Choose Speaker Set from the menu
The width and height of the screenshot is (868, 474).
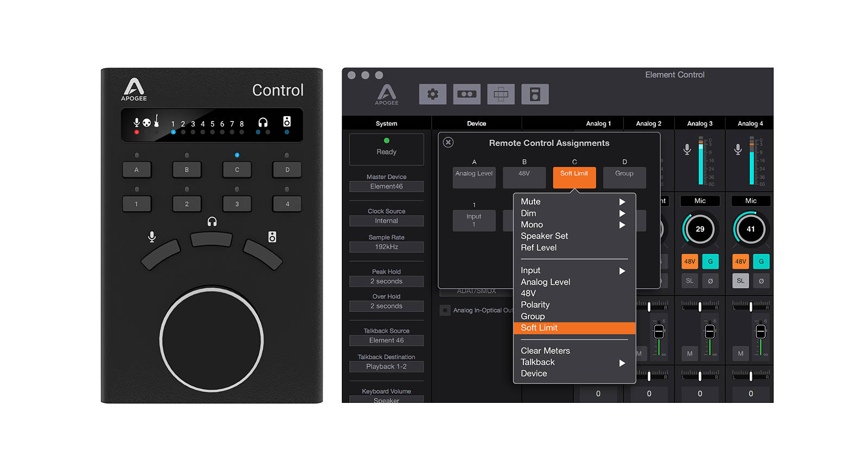pyautogui.click(x=574, y=236)
